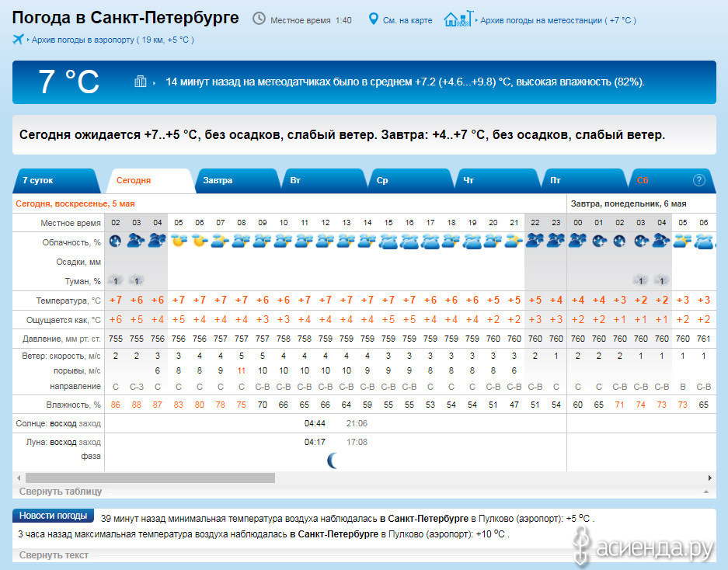Click scrollbar left arrow under the table
The image size is (728, 570).
[x=19, y=478]
